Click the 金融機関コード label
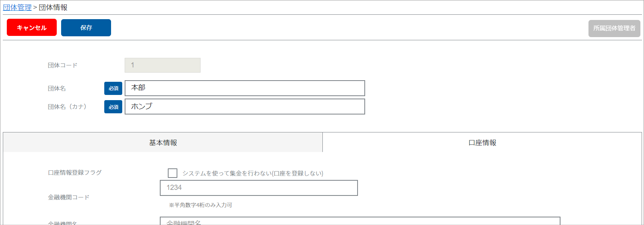 (x=69, y=197)
